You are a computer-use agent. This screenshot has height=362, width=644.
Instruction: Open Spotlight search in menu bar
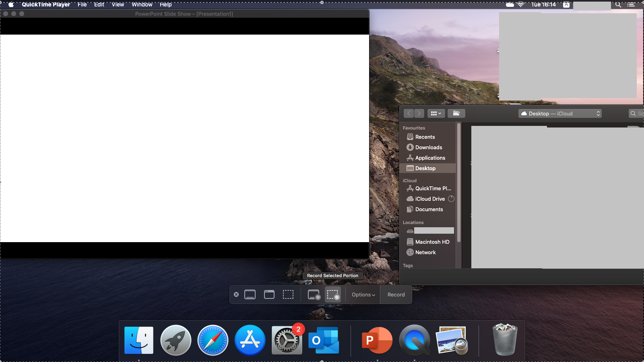618,4
